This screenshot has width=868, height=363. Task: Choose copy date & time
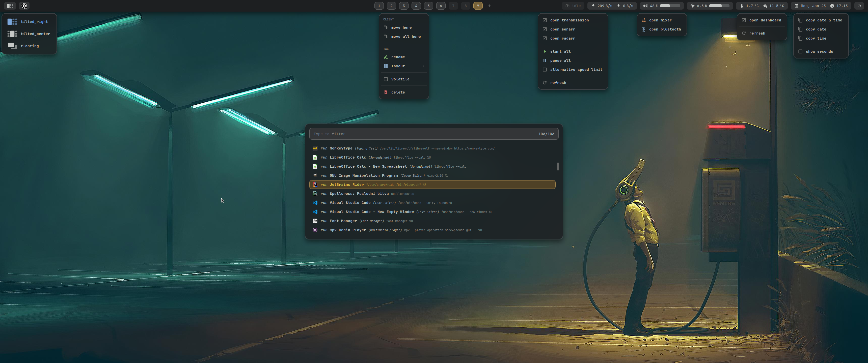(821, 20)
